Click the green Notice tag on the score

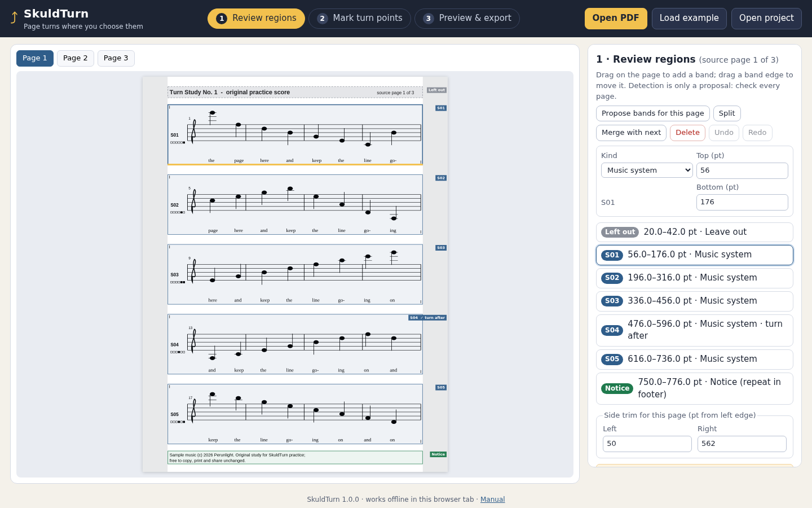click(x=438, y=454)
